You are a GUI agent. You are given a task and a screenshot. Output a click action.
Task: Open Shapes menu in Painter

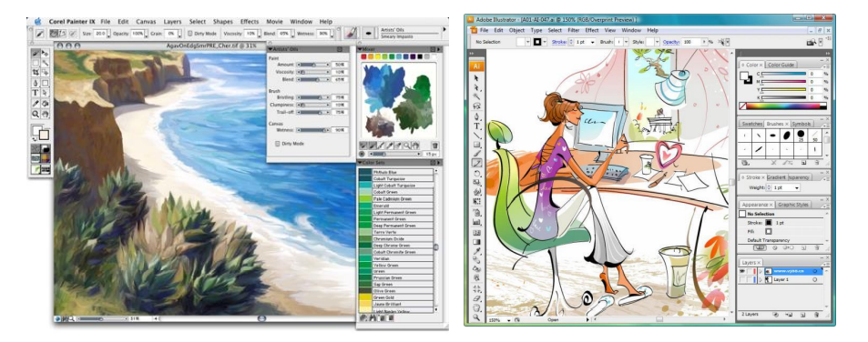click(x=222, y=22)
